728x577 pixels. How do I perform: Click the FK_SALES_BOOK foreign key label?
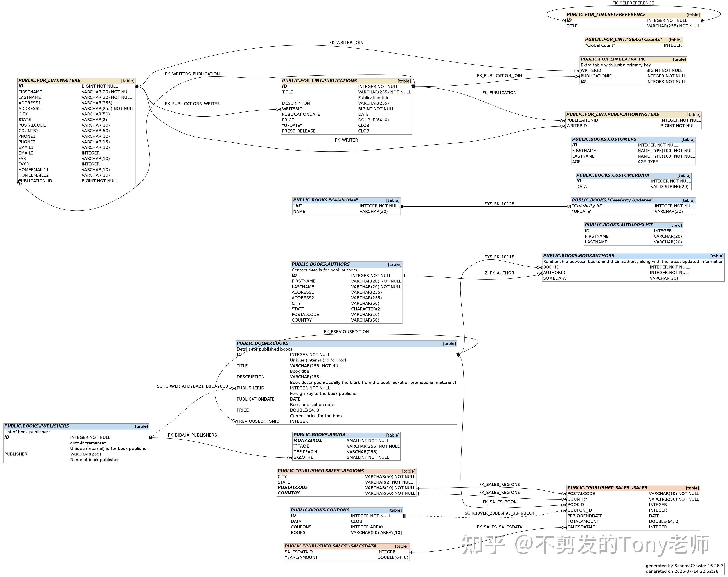(x=499, y=502)
